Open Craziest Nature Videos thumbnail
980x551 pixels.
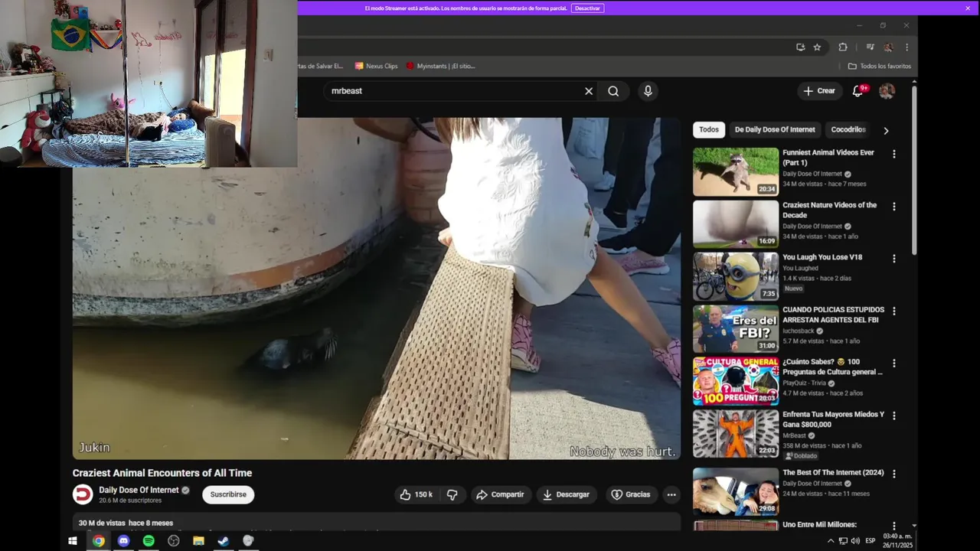(736, 224)
